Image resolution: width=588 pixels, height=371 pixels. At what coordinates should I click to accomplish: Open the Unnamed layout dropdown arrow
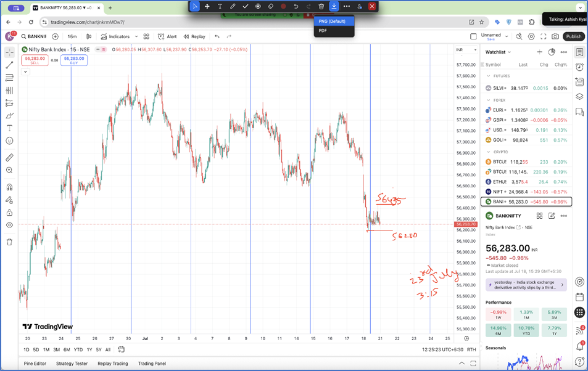507,36
